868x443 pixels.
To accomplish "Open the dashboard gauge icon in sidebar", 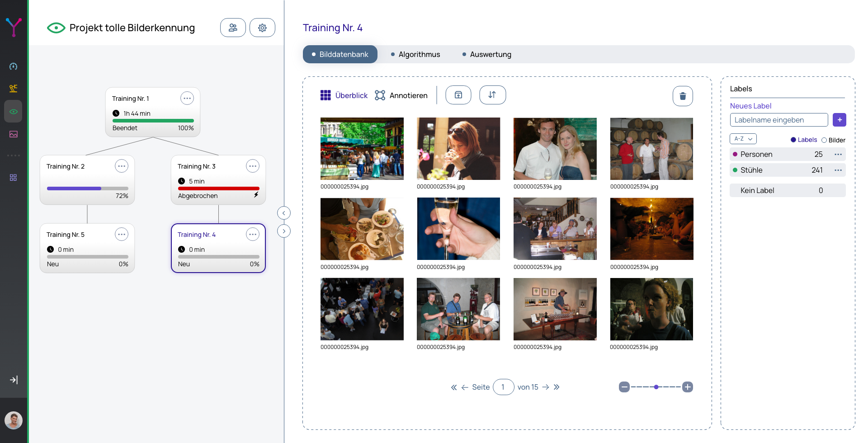I will click(x=14, y=66).
